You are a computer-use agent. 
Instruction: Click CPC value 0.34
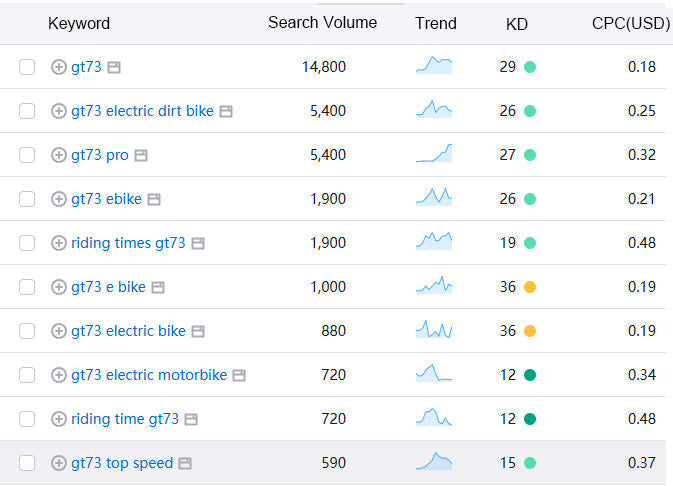tap(642, 375)
